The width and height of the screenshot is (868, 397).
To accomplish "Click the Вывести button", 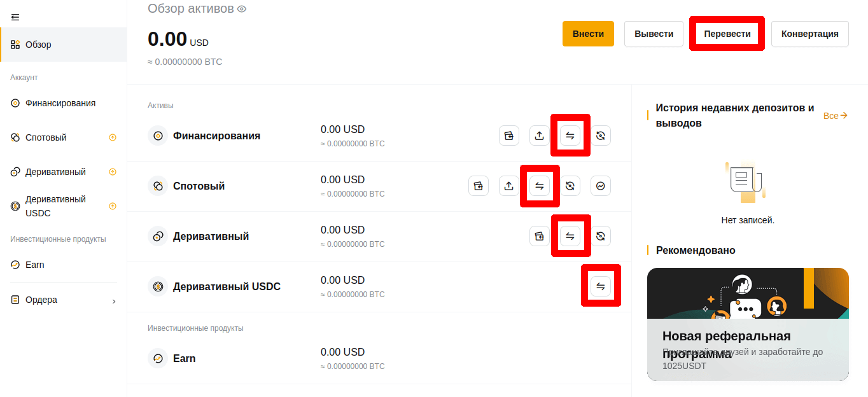I will tap(654, 34).
